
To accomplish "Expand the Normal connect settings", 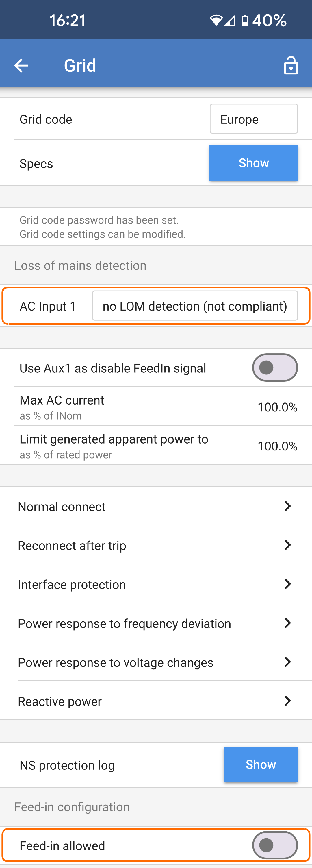I will pos(156,506).
